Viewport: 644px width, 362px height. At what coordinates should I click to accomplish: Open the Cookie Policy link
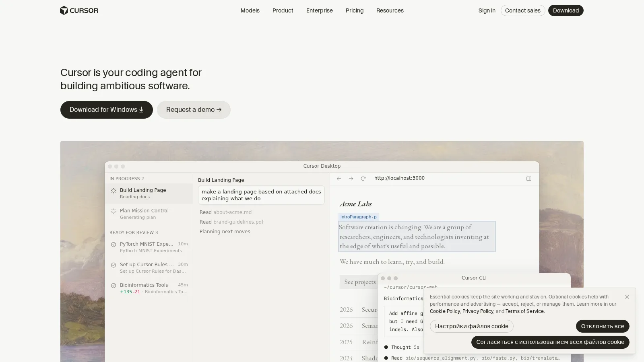pyautogui.click(x=445, y=311)
